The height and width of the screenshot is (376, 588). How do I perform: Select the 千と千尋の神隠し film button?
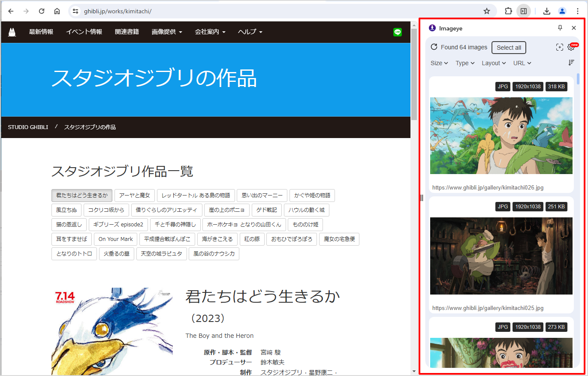[176, 225]
